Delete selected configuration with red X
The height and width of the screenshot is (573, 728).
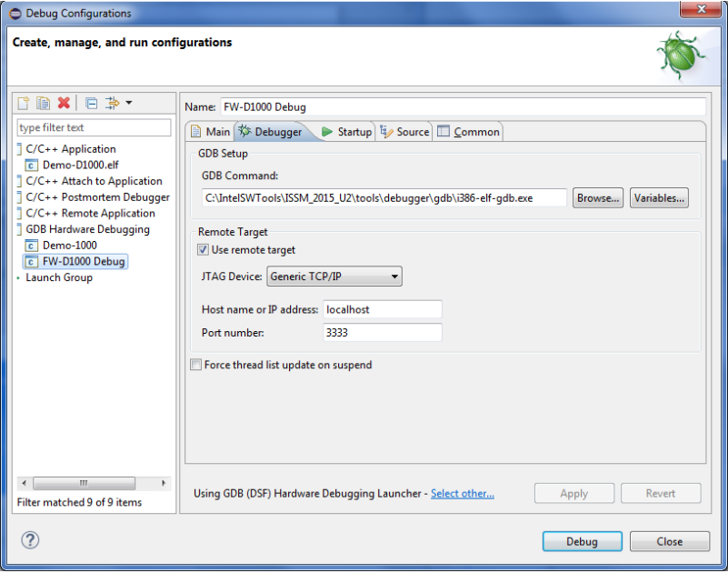click(64, 103)
